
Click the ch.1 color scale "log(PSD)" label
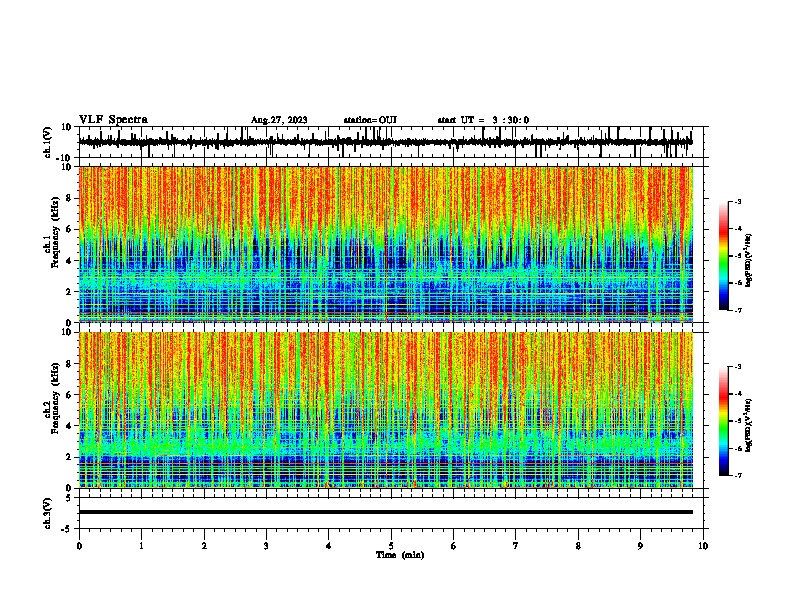pyautogui.click(x=749, y=261)
